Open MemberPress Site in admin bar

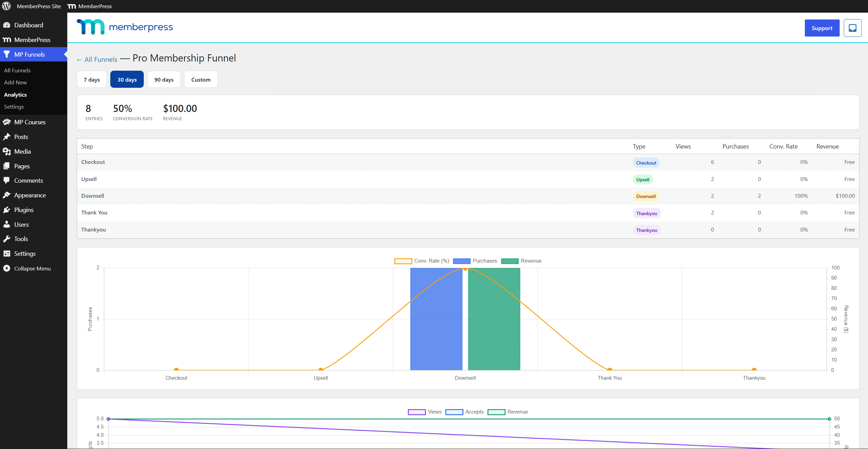pyautogui.click(x=39, y=6)
